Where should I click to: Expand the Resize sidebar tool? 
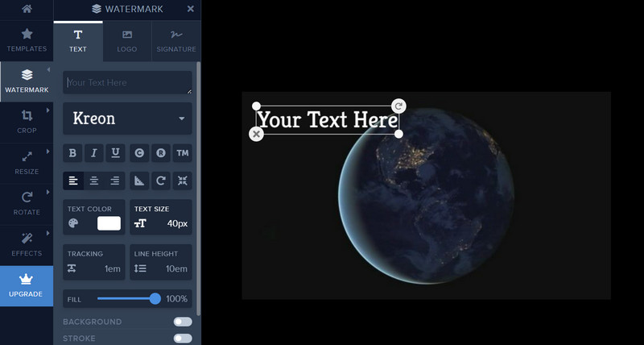[27, 164]
